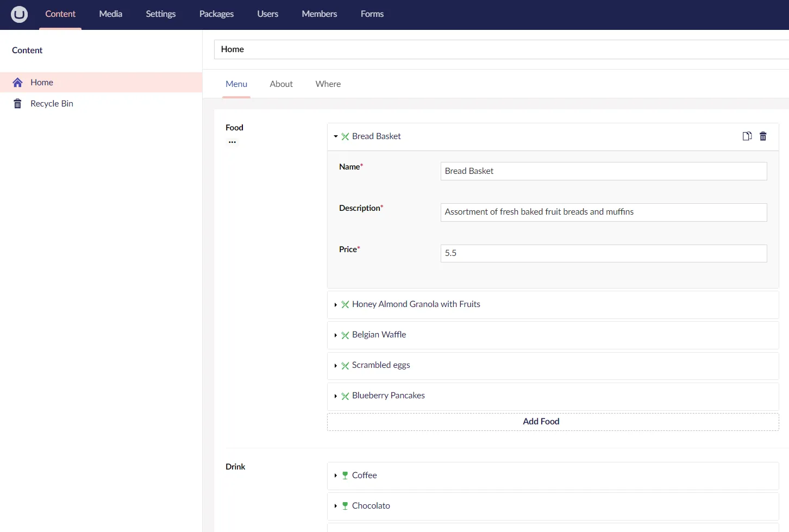
Task: Click the Recycle Bin trash icon
Action: (18, 104)
